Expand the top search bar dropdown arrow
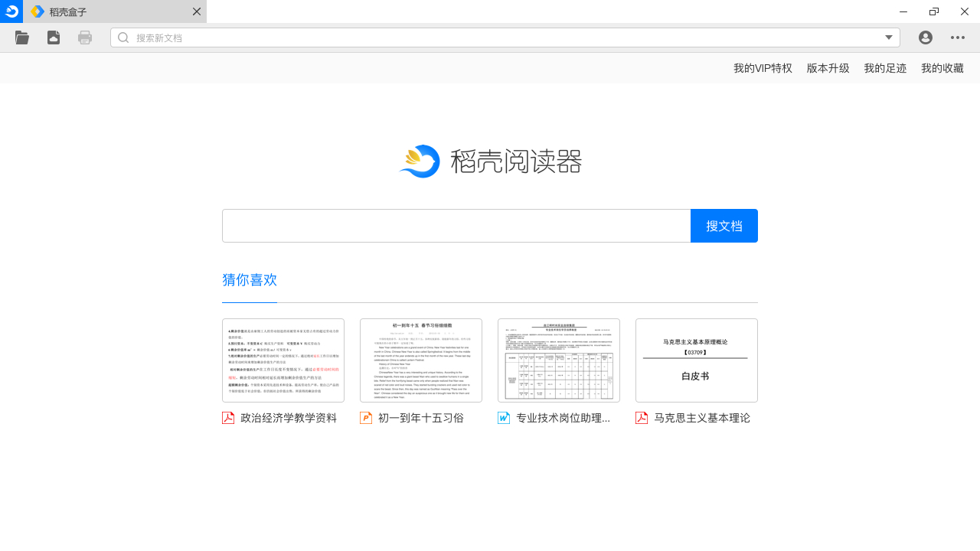Screen dimensions: 980x551 coord(889,37)
